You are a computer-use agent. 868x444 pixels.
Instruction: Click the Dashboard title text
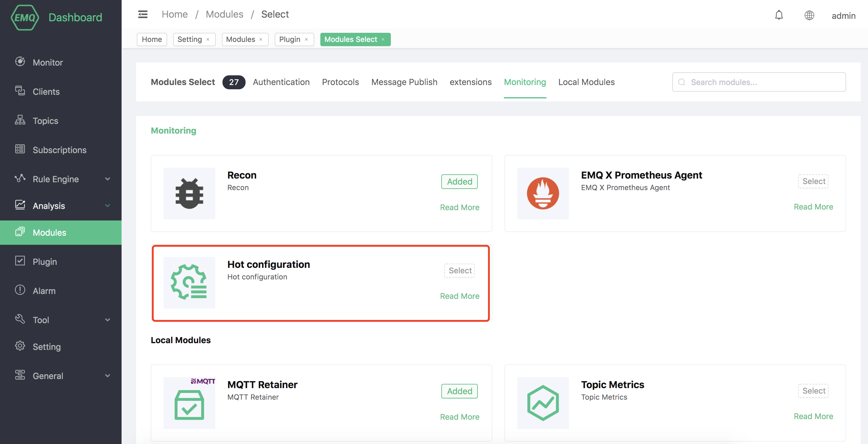(x=75, y=17)
